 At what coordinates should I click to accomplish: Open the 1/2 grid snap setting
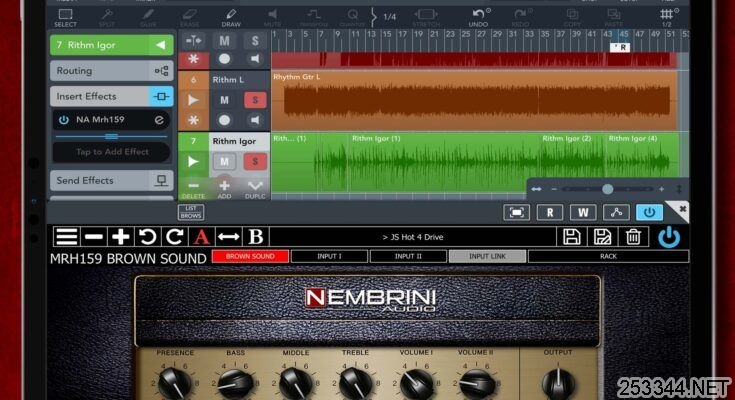pos(667,18)
